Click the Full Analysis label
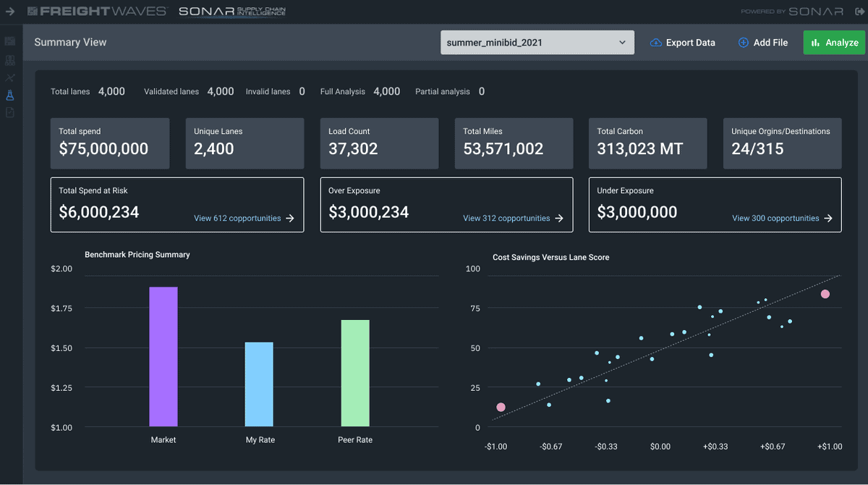 click(343, 92)
